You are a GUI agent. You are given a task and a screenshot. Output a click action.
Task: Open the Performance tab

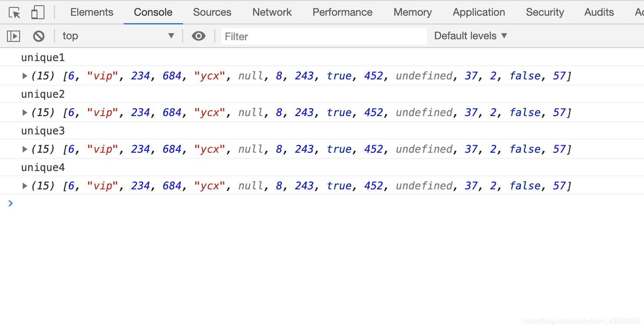(x=342, y=12)
